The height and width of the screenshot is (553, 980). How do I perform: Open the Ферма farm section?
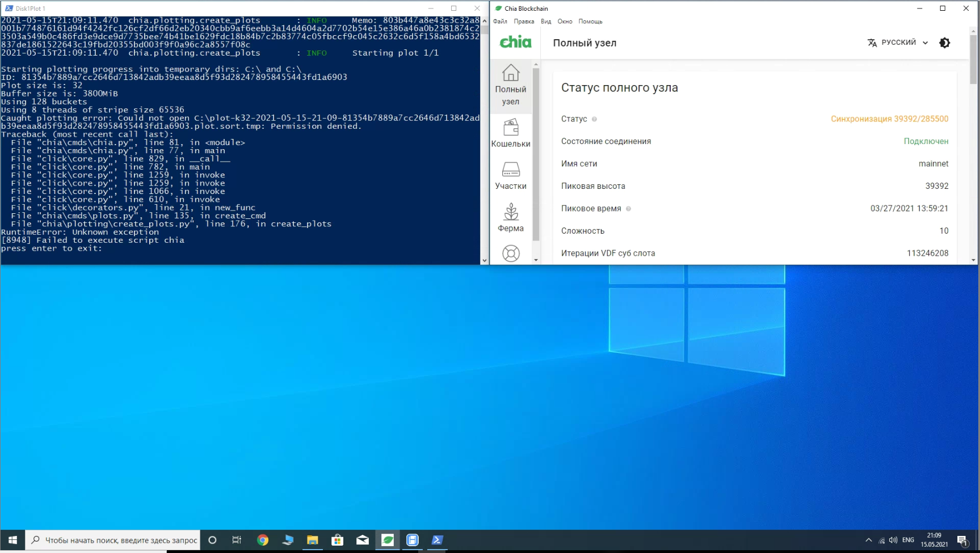511,218
